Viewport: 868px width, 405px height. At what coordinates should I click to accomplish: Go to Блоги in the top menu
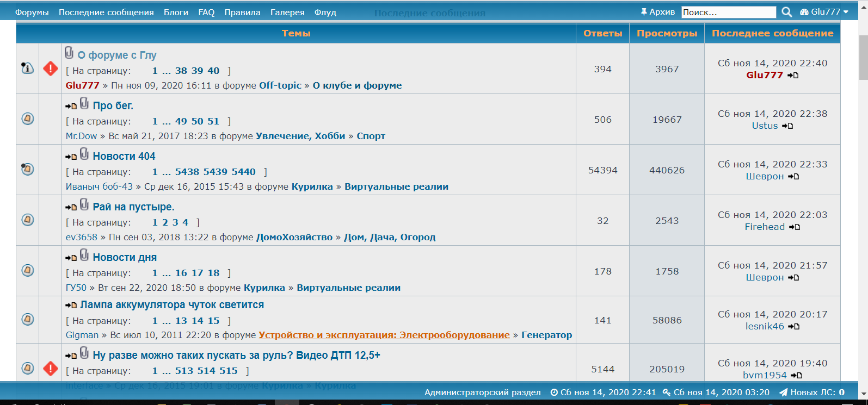click(x=176, y=13)
